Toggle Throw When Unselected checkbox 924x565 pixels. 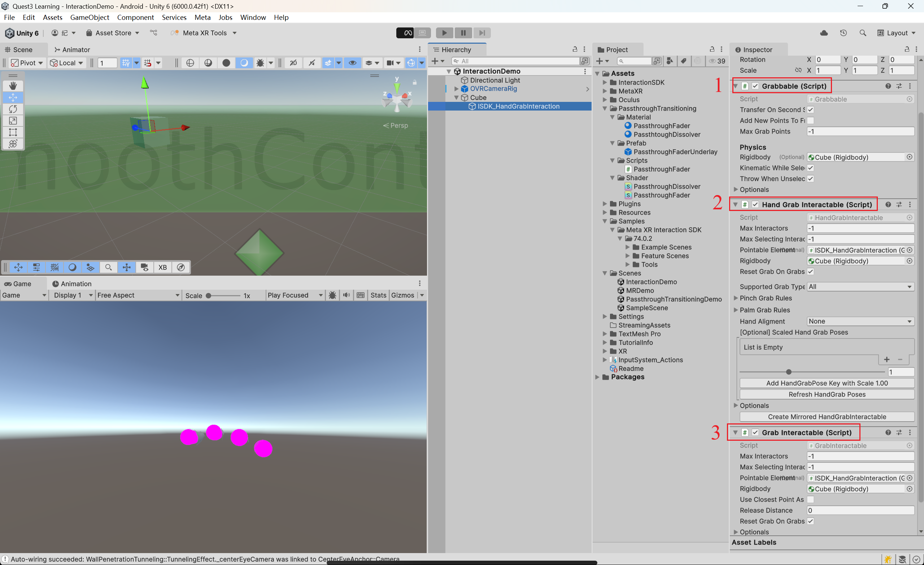tap(810, 179)
